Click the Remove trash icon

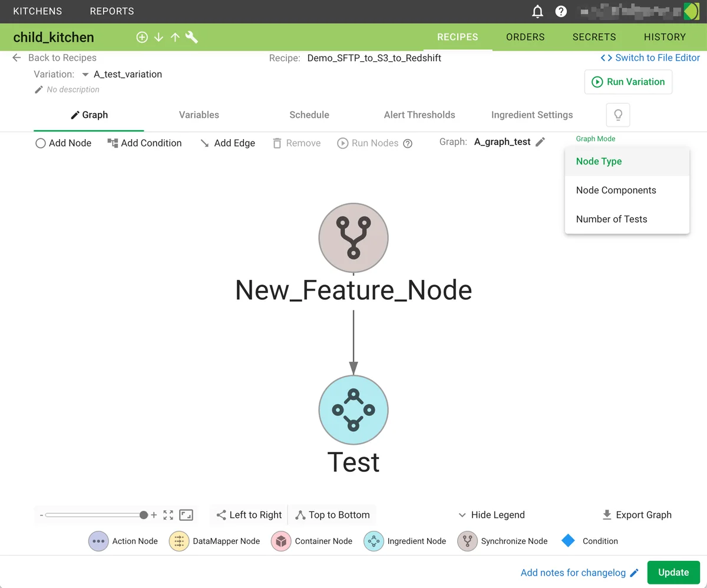[276, 143]
